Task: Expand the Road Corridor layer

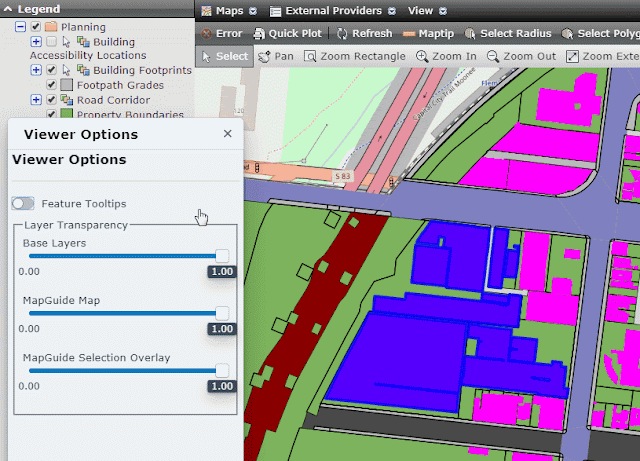Action: (x=36, y=99)
